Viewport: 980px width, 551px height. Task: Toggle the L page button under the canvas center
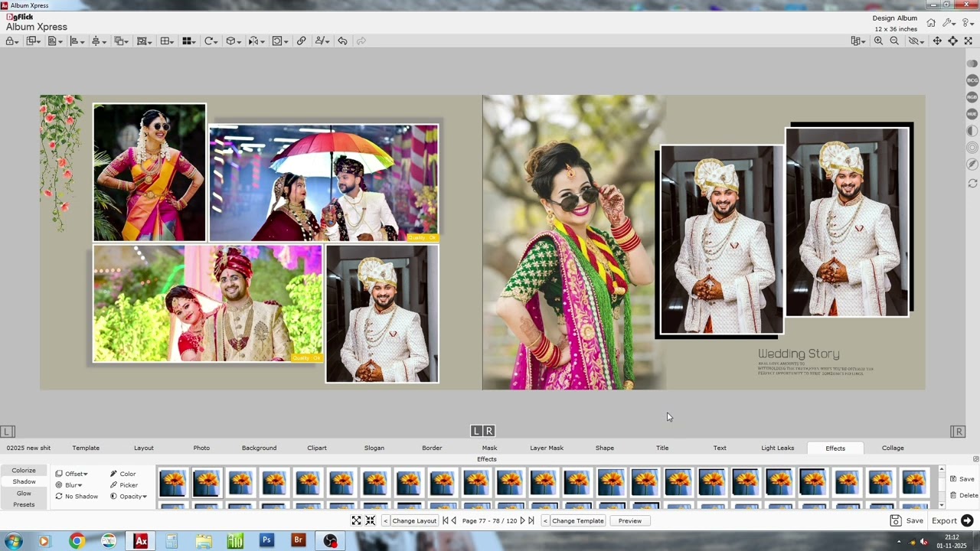coord(476,431)
